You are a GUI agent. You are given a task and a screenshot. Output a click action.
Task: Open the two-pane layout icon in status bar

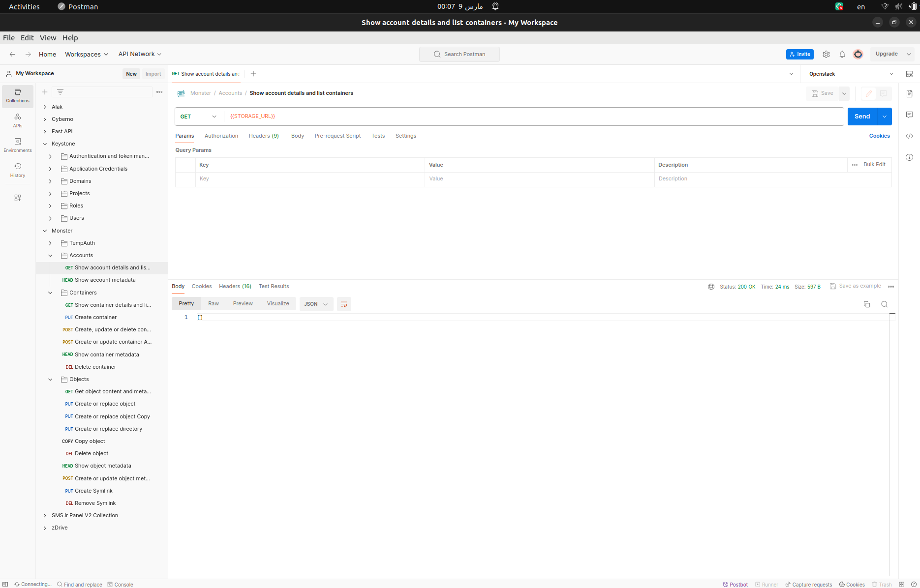[901, 585]
